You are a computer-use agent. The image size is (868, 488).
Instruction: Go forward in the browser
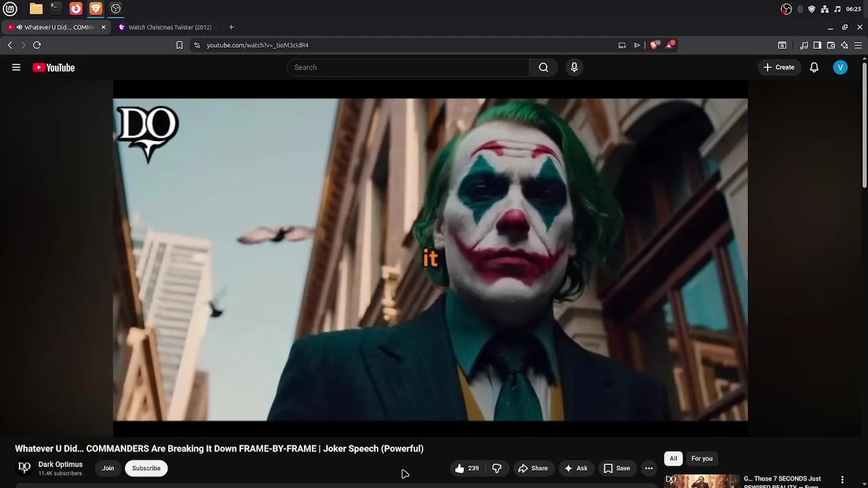coord(23,45)
